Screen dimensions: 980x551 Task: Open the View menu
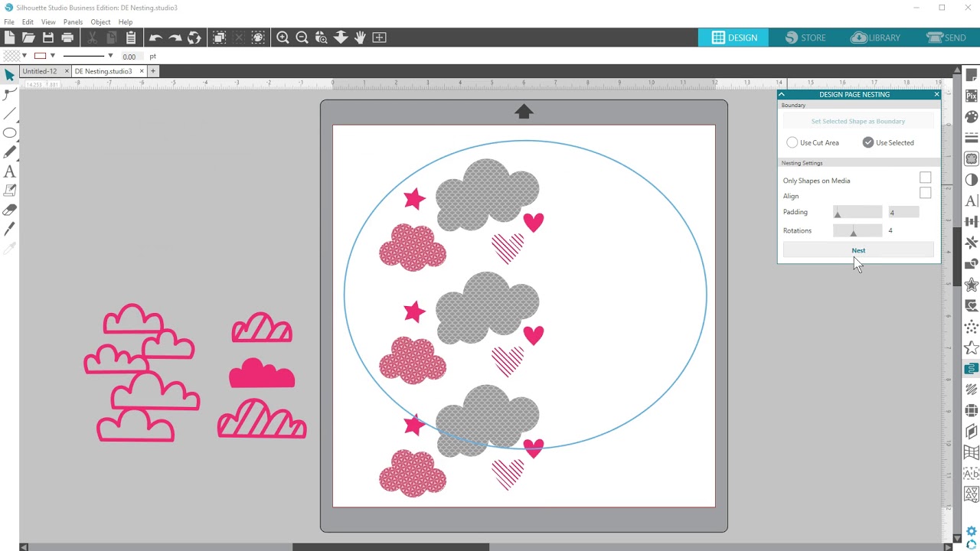point(48,22)
